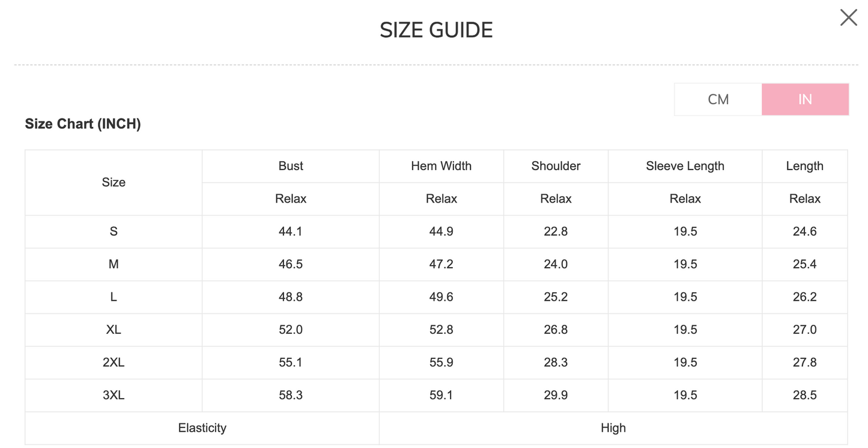
Task: Click the L hem width value 49.6
Action: tap(441, 297)
